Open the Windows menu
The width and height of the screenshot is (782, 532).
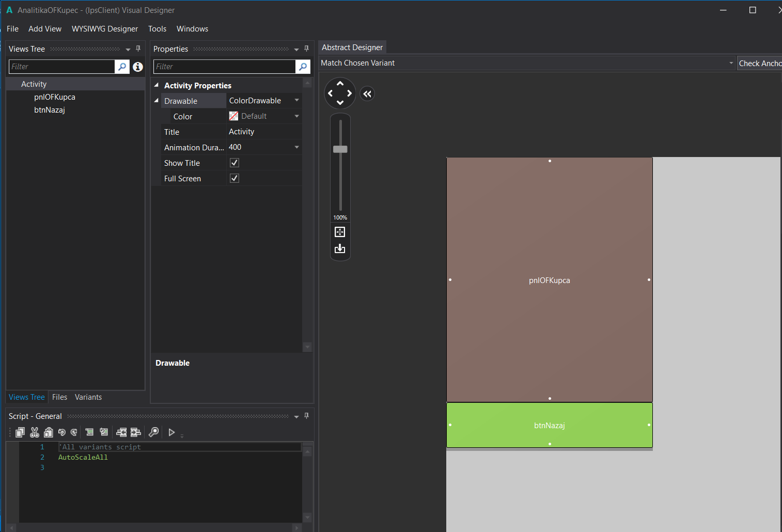point(193,29)
